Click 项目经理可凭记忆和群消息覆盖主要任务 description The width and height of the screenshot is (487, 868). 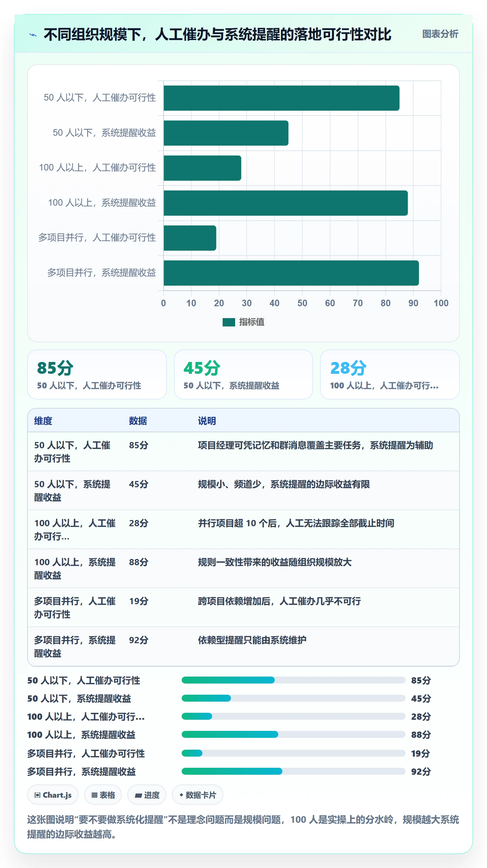point(316,445)
